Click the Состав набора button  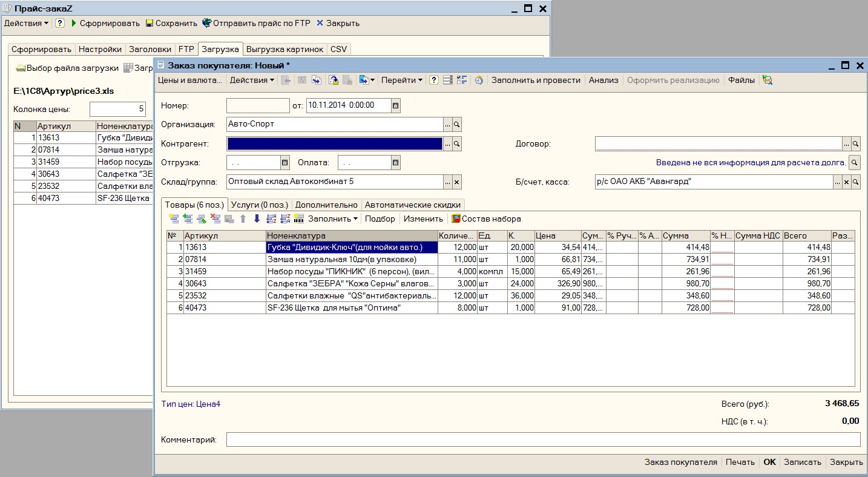tap(486, 219)
